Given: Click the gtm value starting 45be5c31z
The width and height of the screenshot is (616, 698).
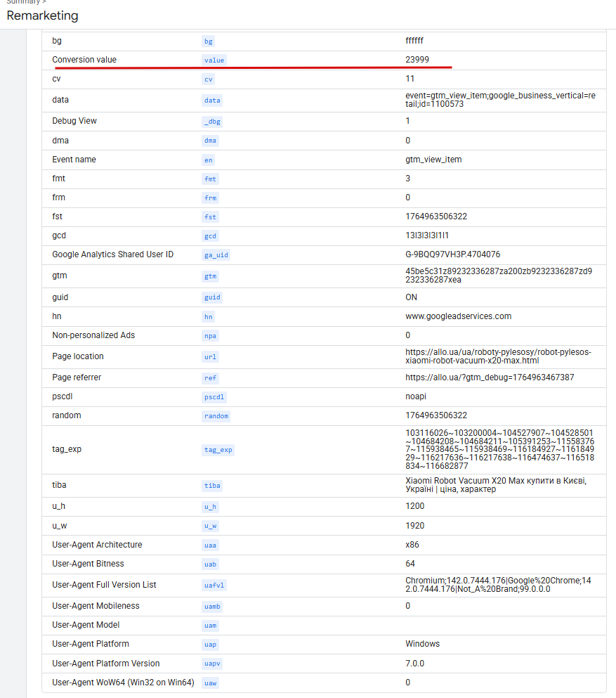Looking at the screenshot, I should tap(499, 276).
